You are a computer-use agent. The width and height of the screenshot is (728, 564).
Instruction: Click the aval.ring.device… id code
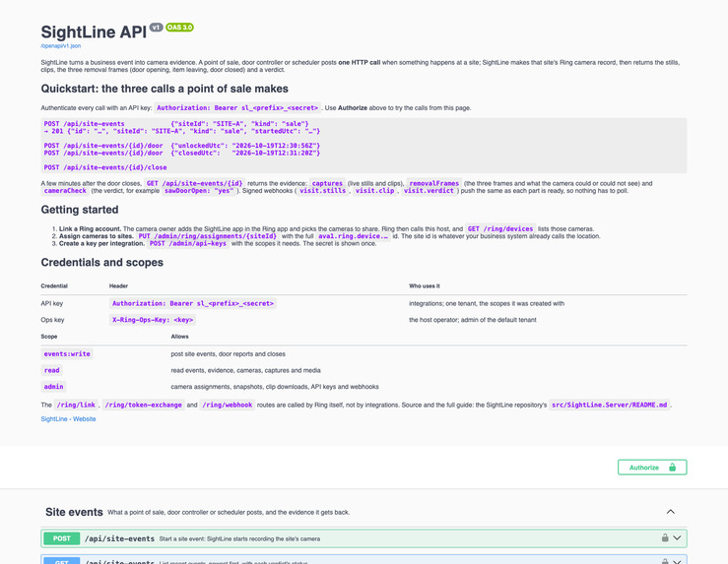[x=353, y=236]
